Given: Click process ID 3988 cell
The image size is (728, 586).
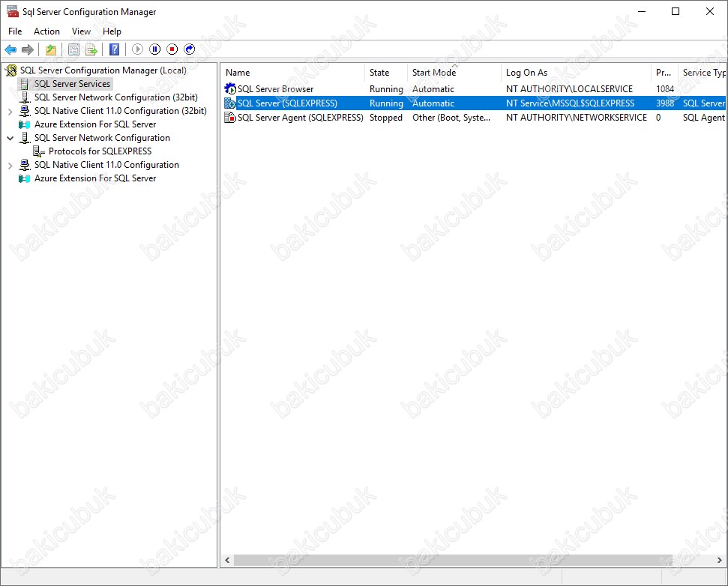Looking at the screenshot, I should (665, 103).
